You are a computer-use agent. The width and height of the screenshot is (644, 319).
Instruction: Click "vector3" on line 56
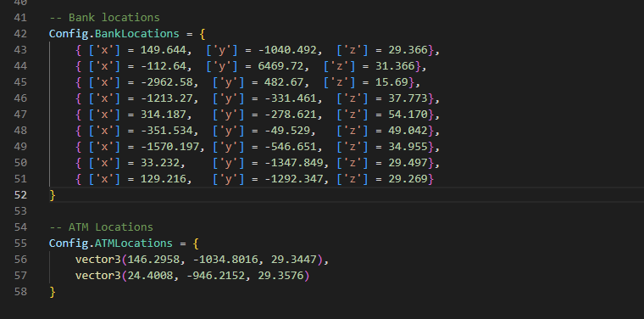click(98, 260)
